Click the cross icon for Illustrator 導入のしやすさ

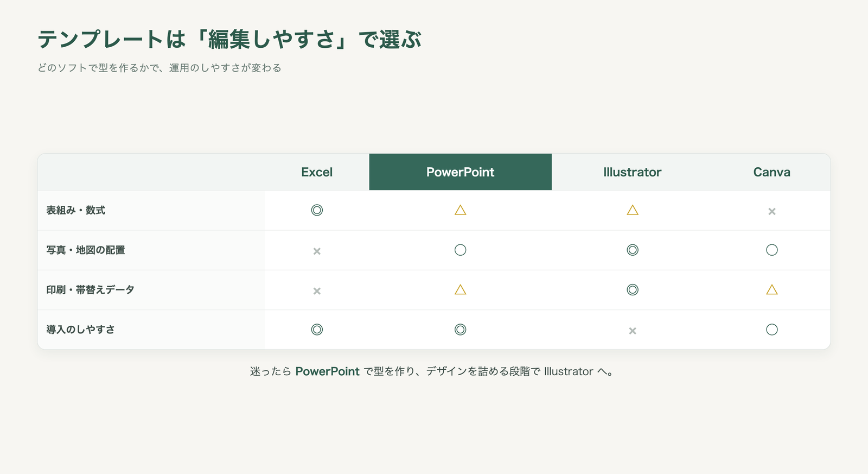633,331
